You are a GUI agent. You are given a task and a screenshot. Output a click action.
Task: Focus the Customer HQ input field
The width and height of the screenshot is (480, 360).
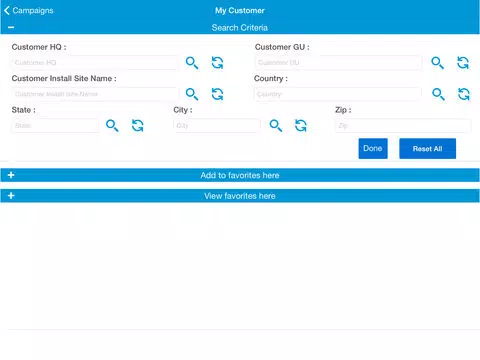point(95,63)
